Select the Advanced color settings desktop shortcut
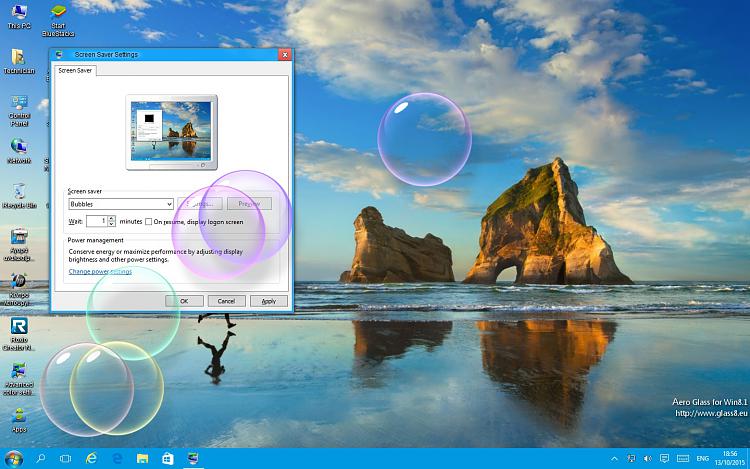Viewport: 750px width, 469px height. point(19,379)
